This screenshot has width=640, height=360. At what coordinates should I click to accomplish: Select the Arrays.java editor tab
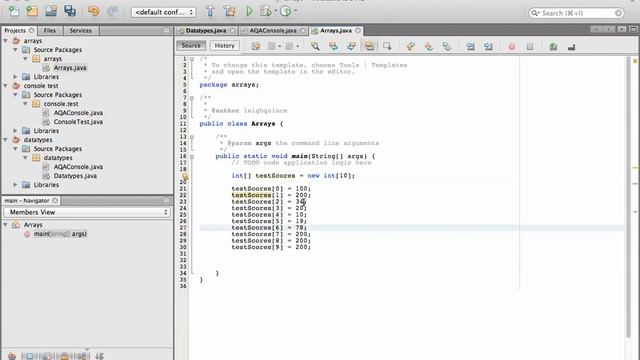tap(336, 31)
